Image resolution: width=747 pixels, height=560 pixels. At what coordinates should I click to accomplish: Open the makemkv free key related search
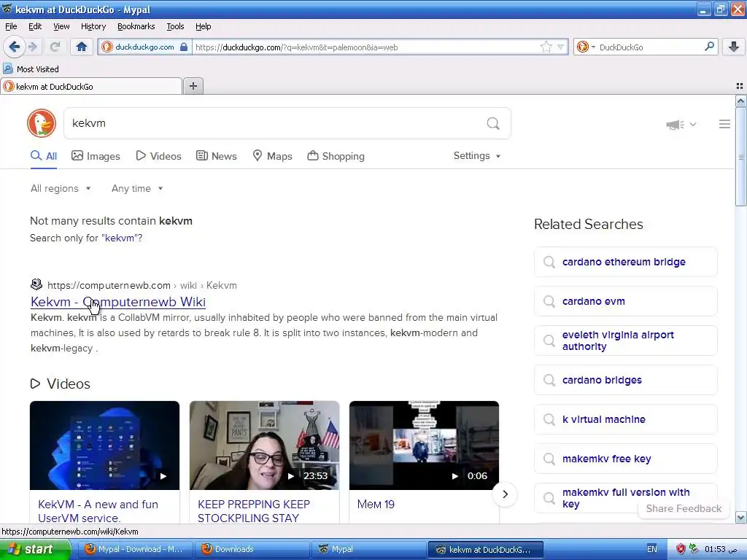click(625, 459)
